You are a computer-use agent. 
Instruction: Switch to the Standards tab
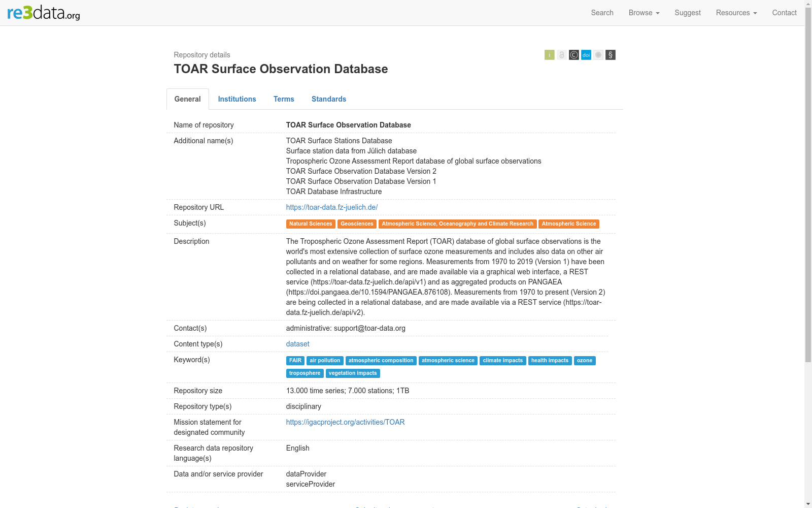coord(329,99)
